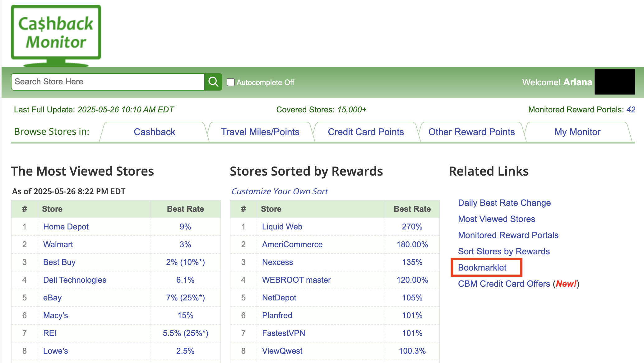Click Walmart's 3% best rate
The height and width of the screenshot is (363, 644).
(x=185, y=245)
